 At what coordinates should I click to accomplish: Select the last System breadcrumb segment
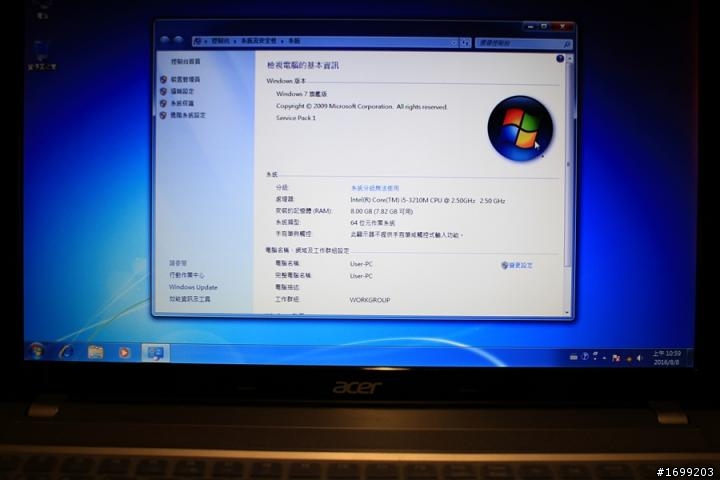pyautogui.click(x=294, y=41)
